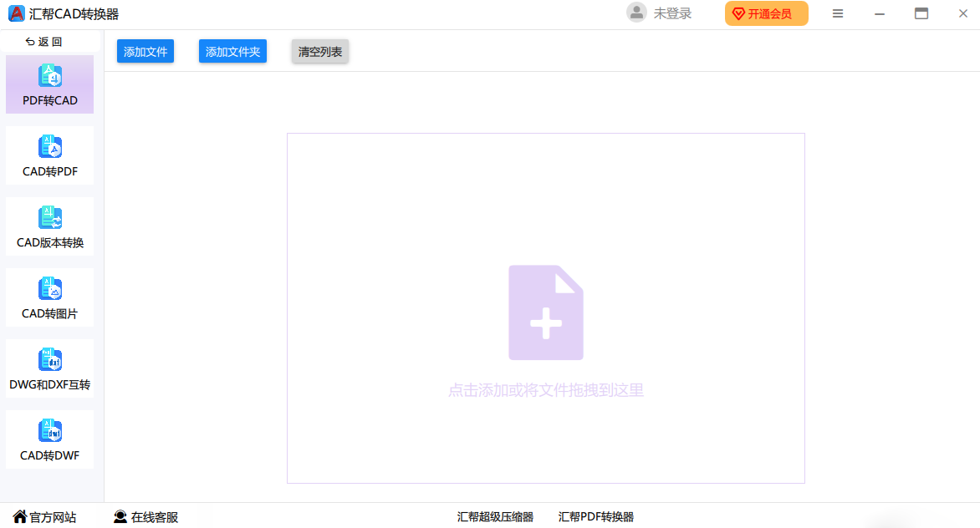Click the 添加文件 button
The image size is (980, 528).
point(145,51)
